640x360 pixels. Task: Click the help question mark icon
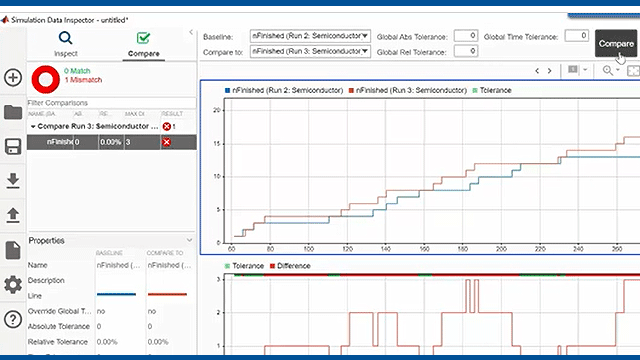click(x=13, y=319)
